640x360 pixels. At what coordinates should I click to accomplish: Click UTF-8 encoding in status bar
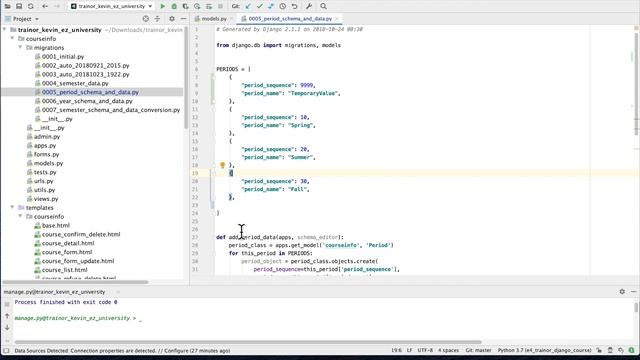pos(425,350)
